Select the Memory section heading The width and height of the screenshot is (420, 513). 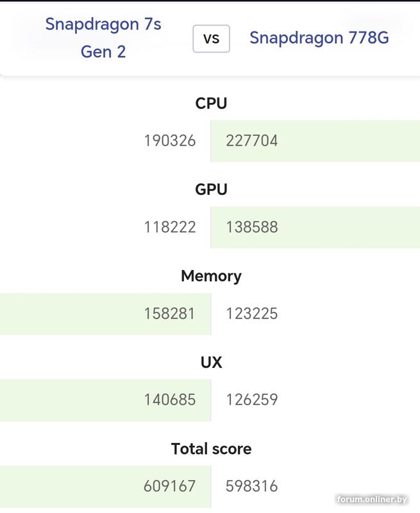(x=211, y=276)
